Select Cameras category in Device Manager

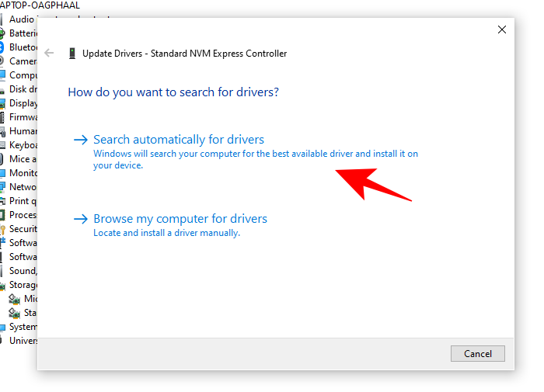pos(23,61)
